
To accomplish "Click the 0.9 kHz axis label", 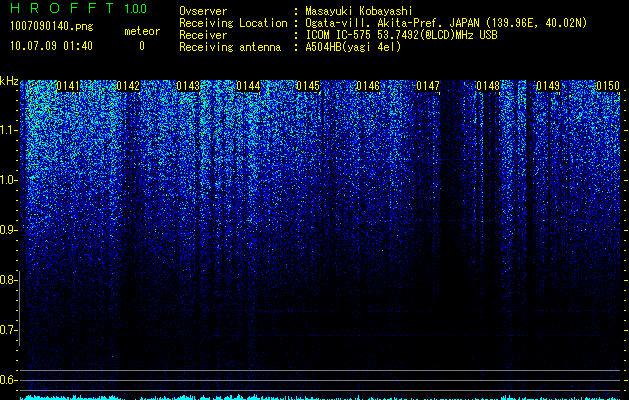I will pyautogui.click(x=8, y=230).
